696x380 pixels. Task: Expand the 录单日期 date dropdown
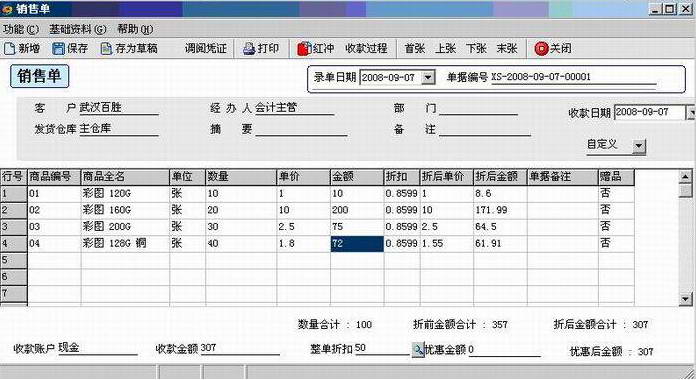[x=427, y=78]
